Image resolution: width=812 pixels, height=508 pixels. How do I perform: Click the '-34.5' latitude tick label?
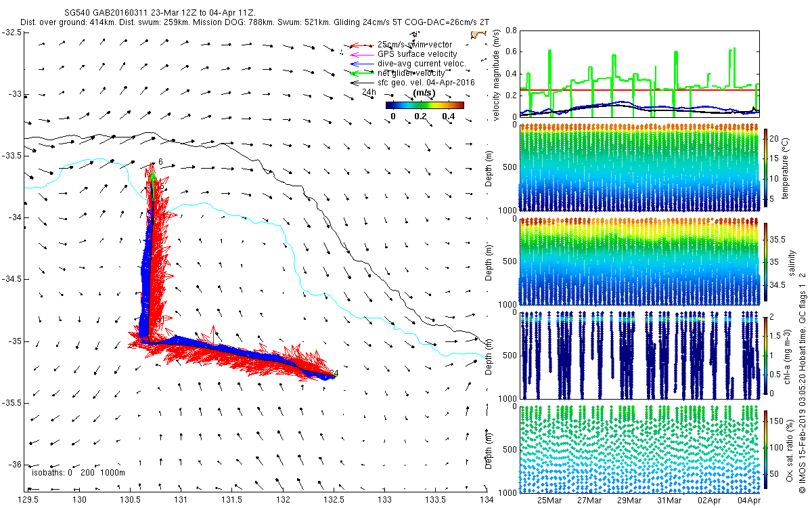point(12,279)
